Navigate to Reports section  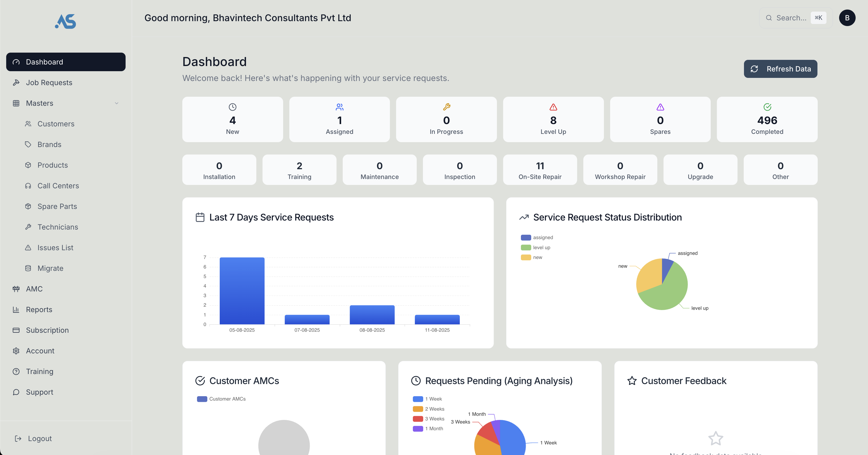tap(66, 310)
